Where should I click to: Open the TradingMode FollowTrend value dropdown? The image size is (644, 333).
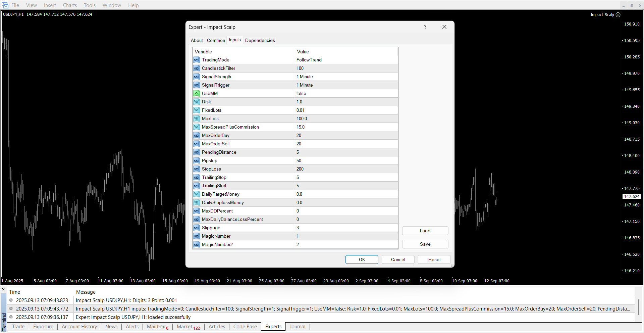[x=346, y=60]
